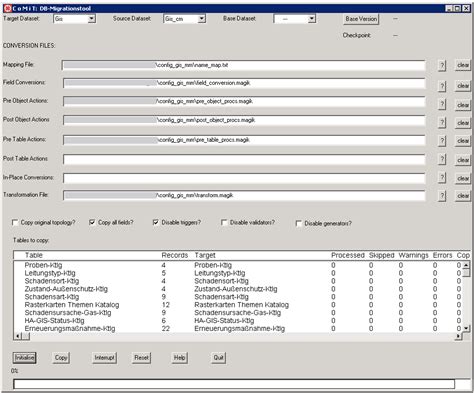Click the Base Version button
The height and width of the screenshot is (393, 474).
click(x=361, y=19)
